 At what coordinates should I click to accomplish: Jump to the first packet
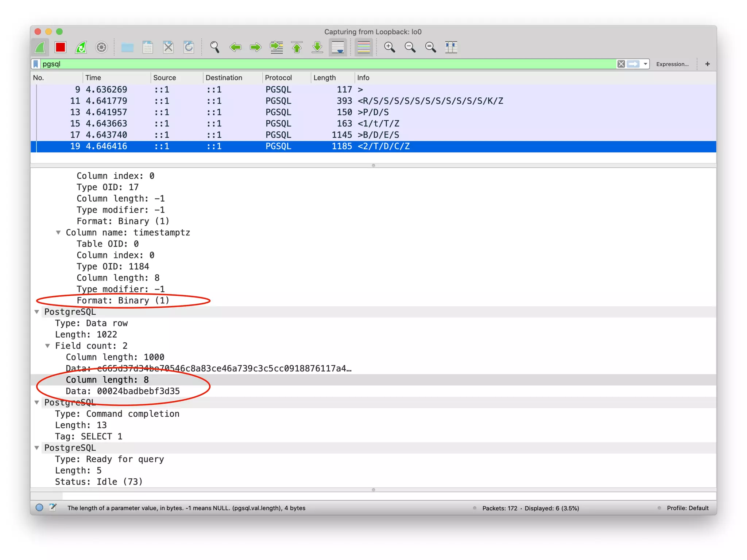pos(297,47)
